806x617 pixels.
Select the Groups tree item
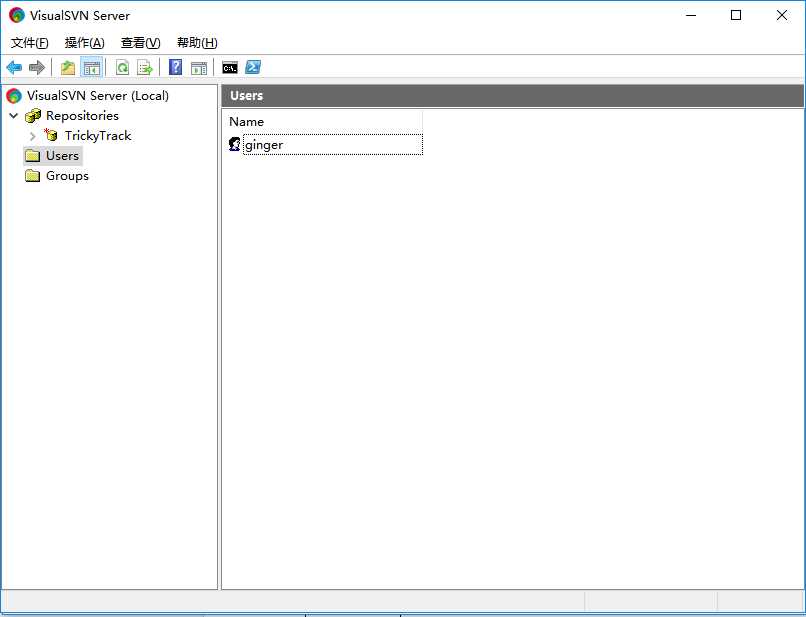pyautogui.click(x=67, y=176)
